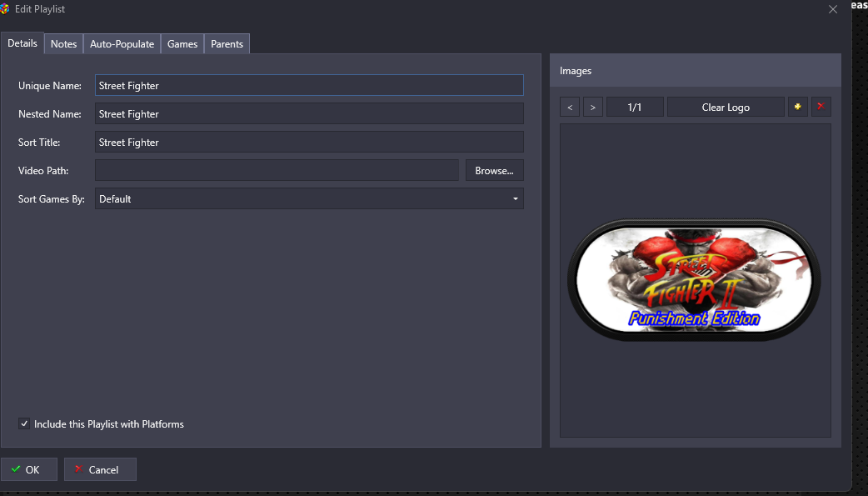Open the Clear Logo image type selector
This screenshot has height=496, width=868.
pos(726,107)
